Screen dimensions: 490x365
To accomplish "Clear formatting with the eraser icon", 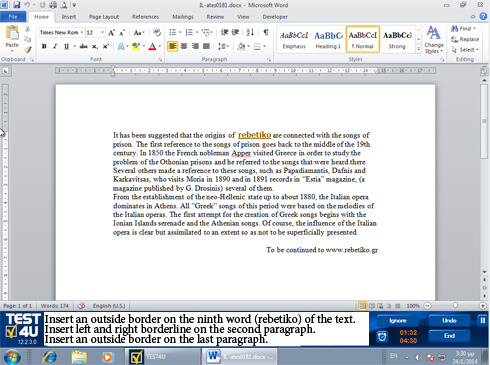I will click(157, 32).
